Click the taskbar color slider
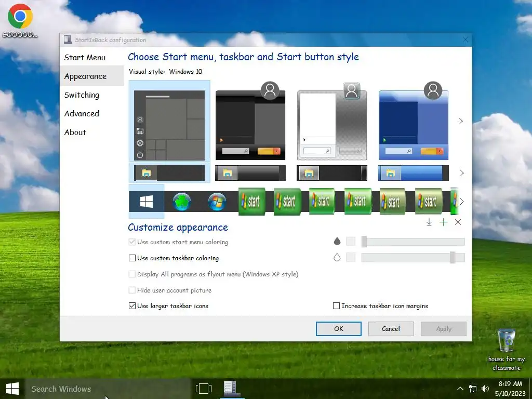Viewport: 532px width, 399px height. pos(413,258)
